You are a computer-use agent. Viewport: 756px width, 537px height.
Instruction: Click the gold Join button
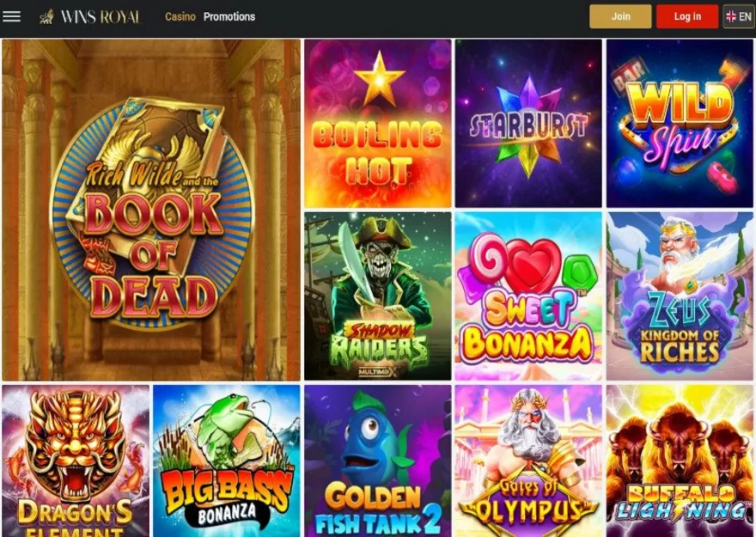[620, 16]
